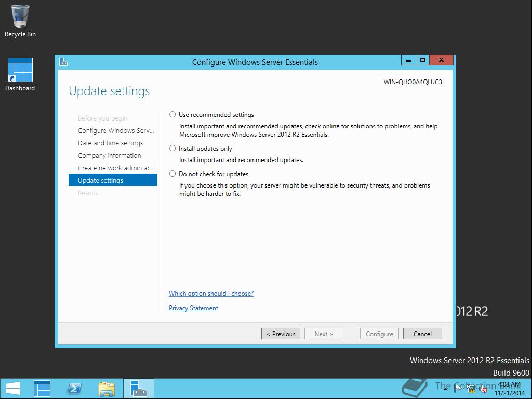The image size is (532, 399).
Task: Show hidden tray icons arrow
Action: click(x=445, y=389)
